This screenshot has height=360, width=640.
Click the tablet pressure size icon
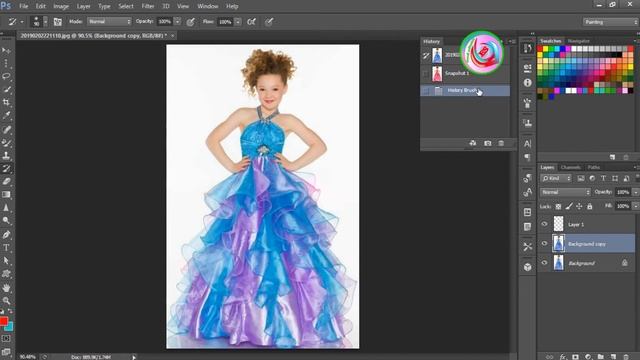point(269,22)
